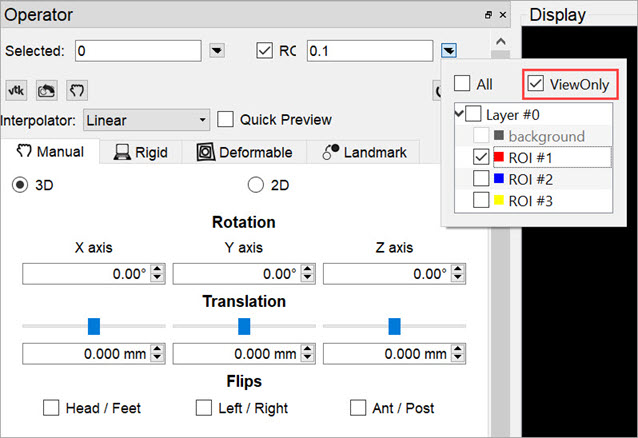Click the blue ROI #2 color icon
Screen dimensions: 638x438
tap(498, 180)
